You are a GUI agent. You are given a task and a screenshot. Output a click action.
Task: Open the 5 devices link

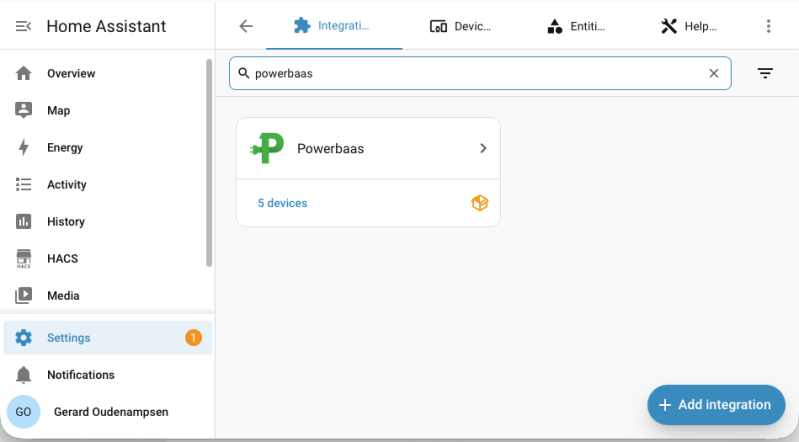[282, 203]
